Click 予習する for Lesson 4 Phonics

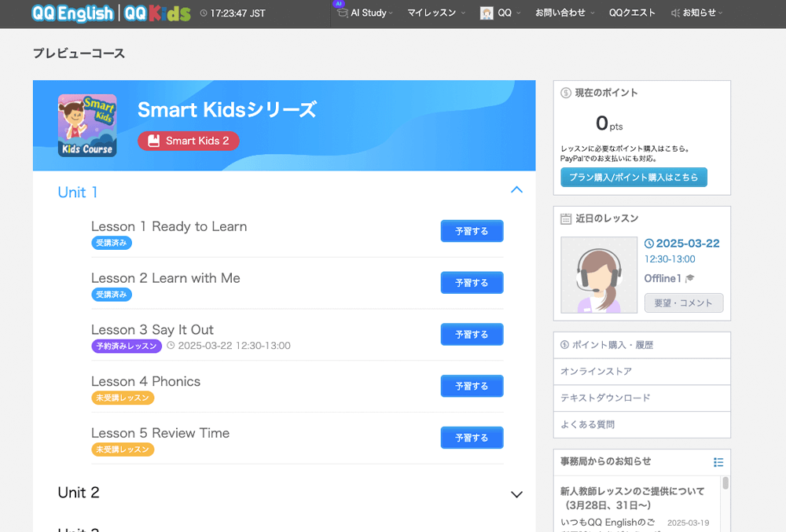click(x=472, y=386)
